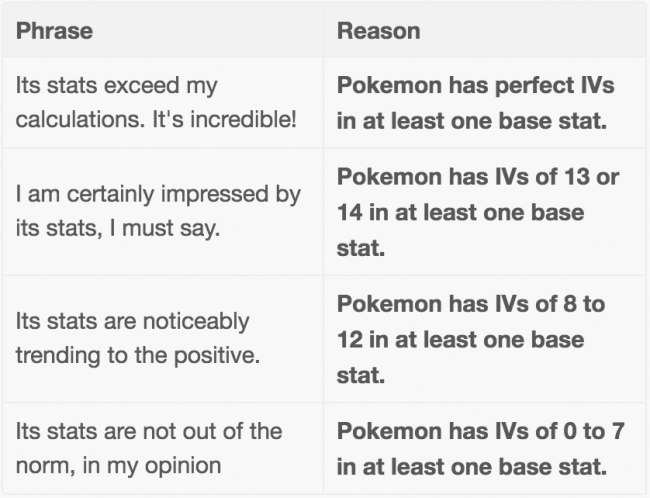Click the word "trending" in the third phrase
650x498 pixels.
coord(53,357)
